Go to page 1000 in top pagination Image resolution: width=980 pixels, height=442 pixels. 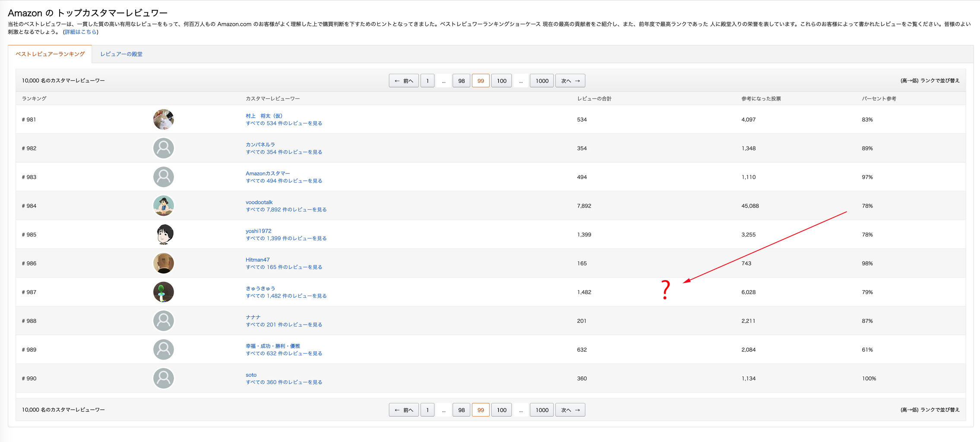542,81
